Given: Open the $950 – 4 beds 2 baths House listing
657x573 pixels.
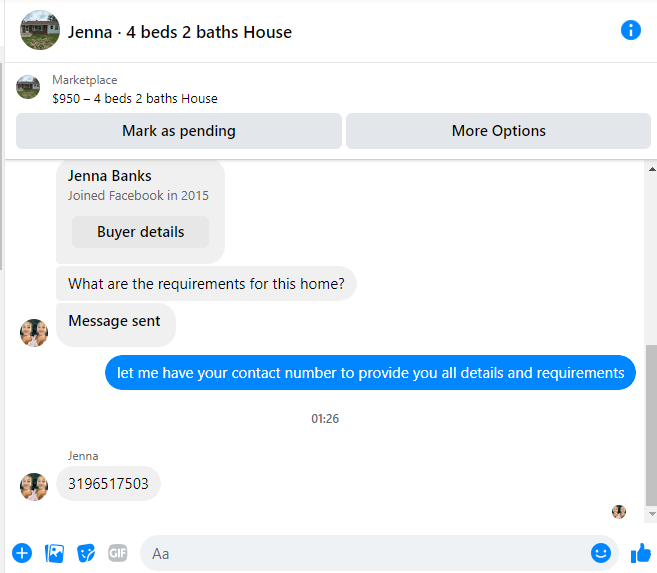Looking at the screenshot, I should coord(135,99).
